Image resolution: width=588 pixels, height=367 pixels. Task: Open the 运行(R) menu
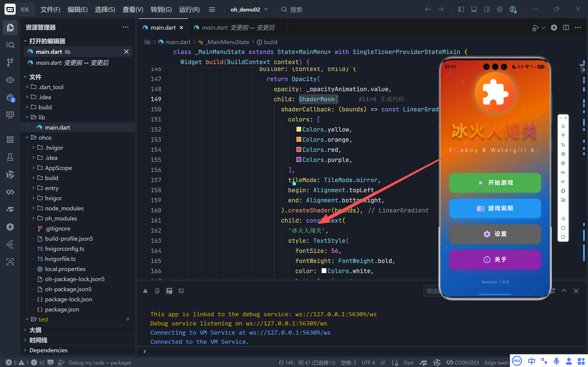tap(189, 9)
